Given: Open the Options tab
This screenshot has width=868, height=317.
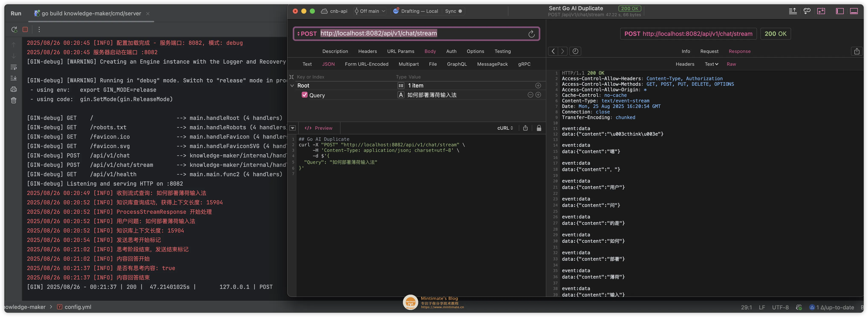Looking at the screenshot, I should pyautogui.click(x=475, y=51).
